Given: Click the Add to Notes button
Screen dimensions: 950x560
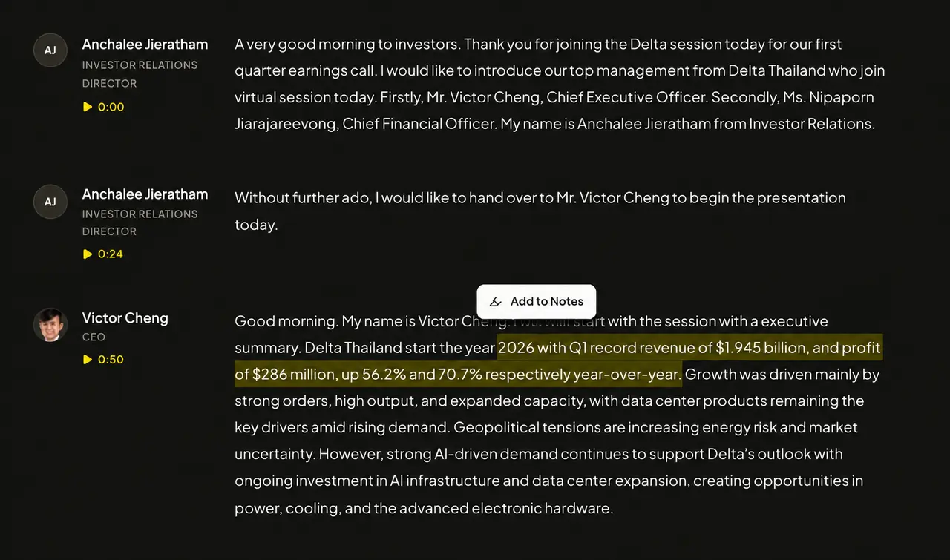Looking at the screenshot, I should point(537,302).
